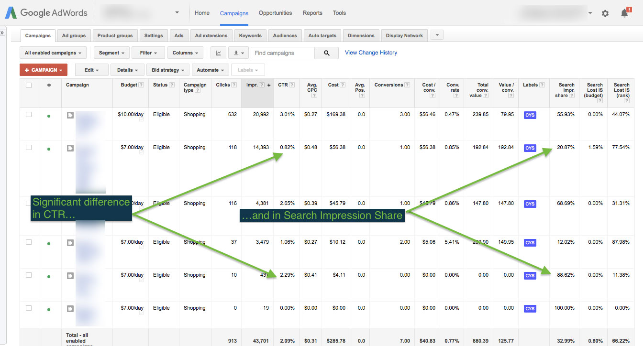Select checkbox for the 20,992 impressions row

[x=29, y=115]
